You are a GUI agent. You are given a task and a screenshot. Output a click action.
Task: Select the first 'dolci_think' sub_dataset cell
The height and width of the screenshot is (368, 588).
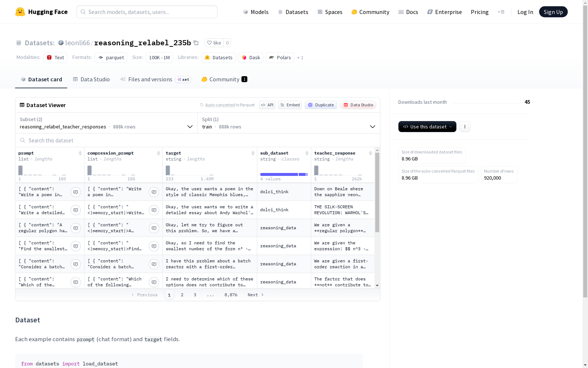pos(284,192)
